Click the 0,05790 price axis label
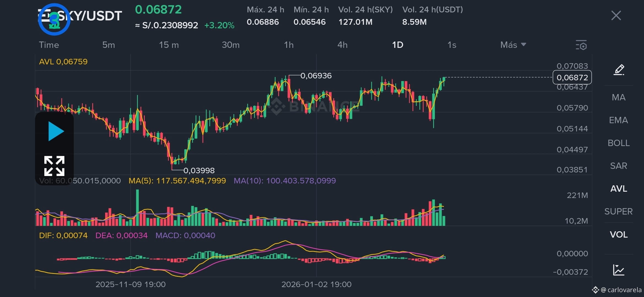This screenshot has width=644, height=297. (572, 108)
